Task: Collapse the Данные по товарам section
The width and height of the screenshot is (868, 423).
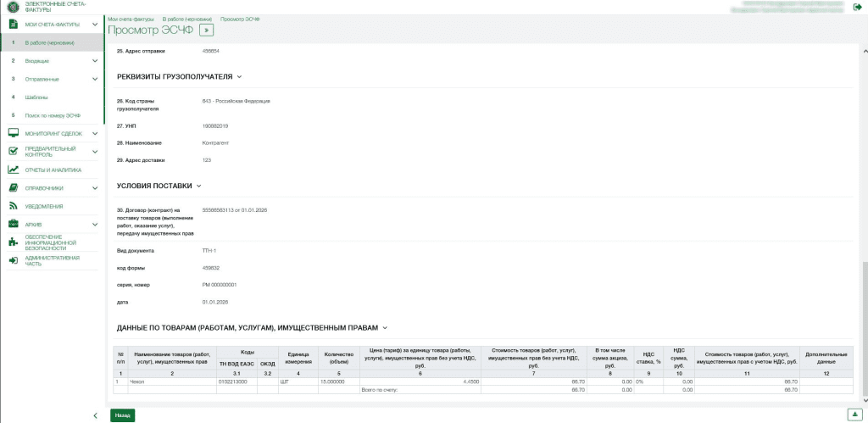Action: point(385,326)
